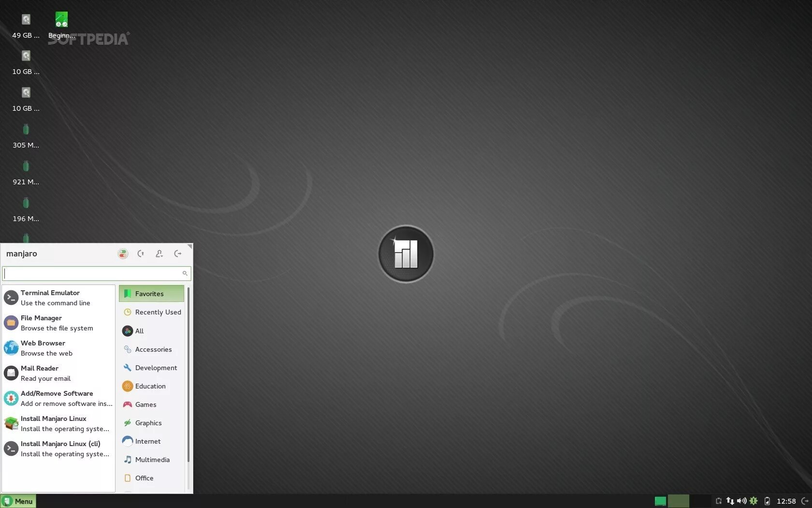The height and width of the screenshot is (508, 812).
Task: Browse the Multimedia category
Action: 151,460
